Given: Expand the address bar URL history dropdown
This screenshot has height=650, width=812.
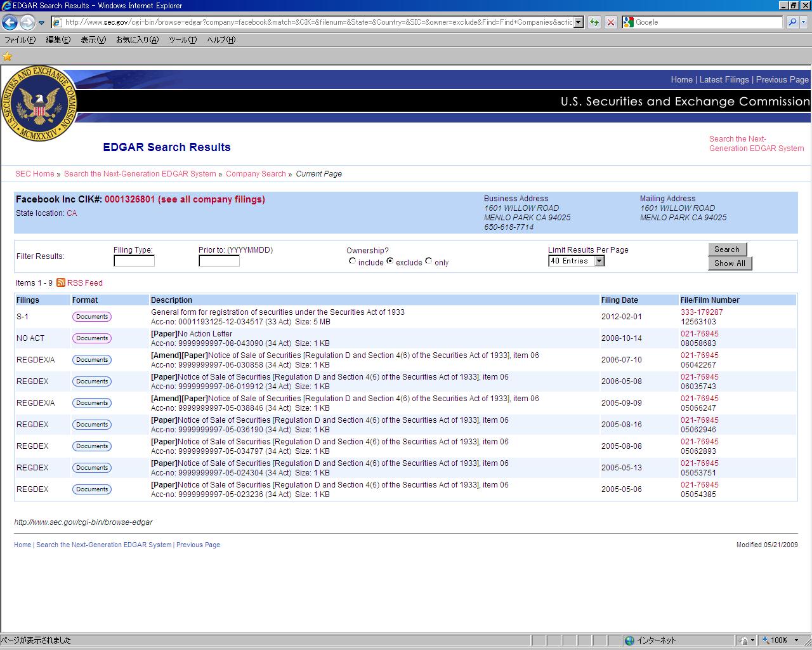Looking at the screenshot, I should (579, 22).
